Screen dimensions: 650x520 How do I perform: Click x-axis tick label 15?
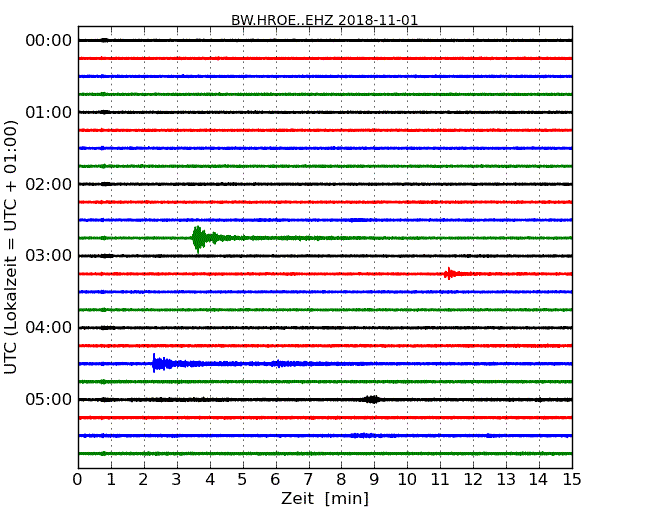(x=572, y=480)
